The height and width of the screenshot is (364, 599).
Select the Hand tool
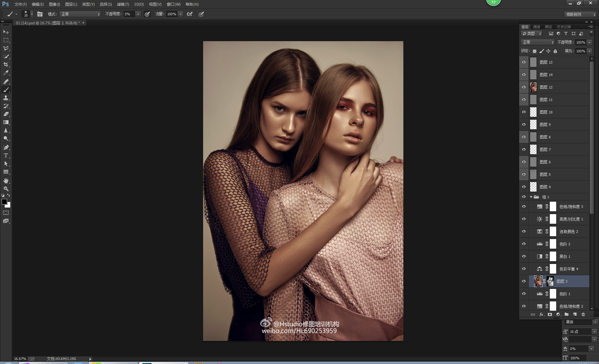coord(6,181)
